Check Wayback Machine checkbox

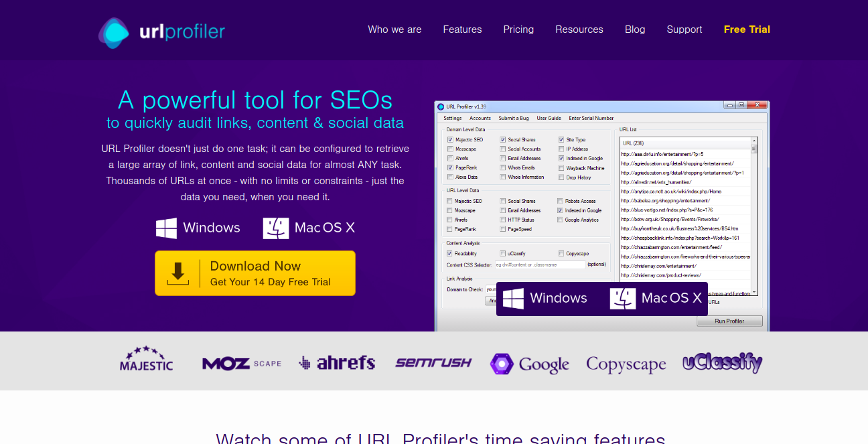point(561,168)
